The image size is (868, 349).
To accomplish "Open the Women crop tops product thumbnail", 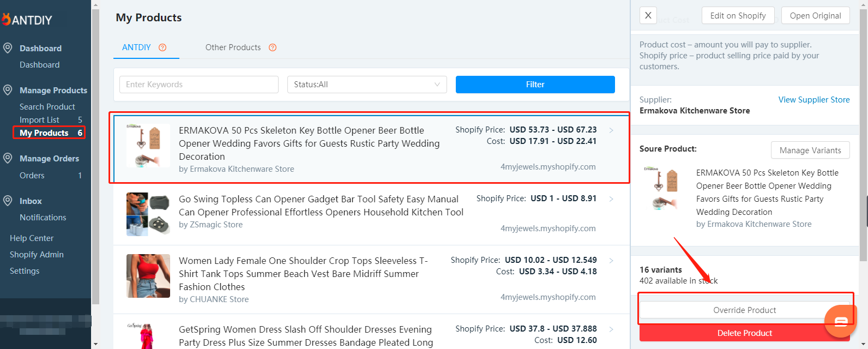I will click(x=148, y=276).
